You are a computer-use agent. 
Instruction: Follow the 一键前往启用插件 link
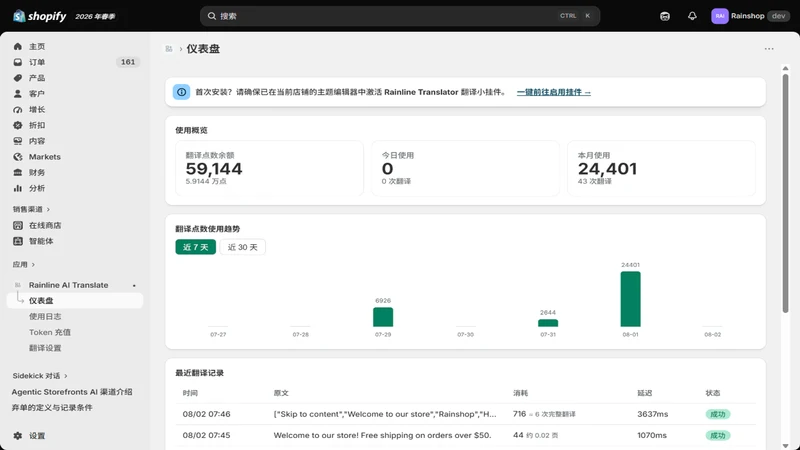tap(554, 92)
